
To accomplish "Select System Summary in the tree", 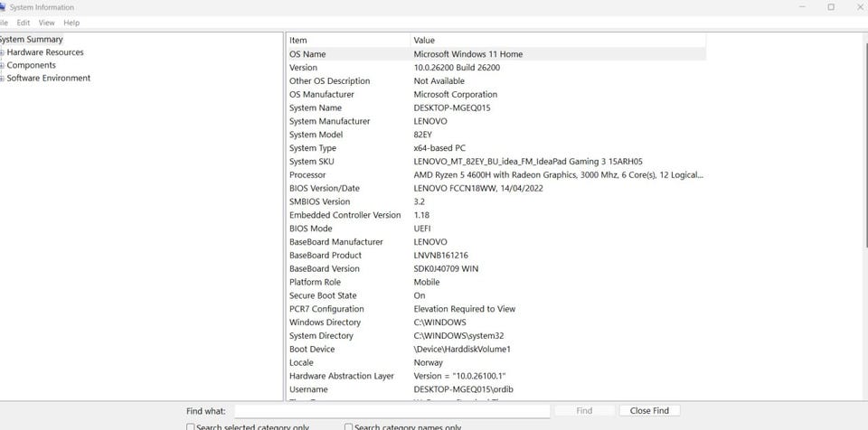I will (31, 39).
